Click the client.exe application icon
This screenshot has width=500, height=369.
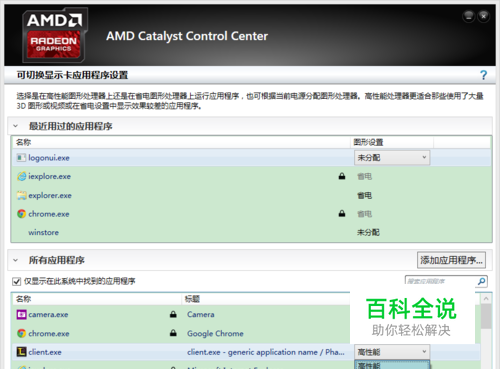[x=21, y=352]
